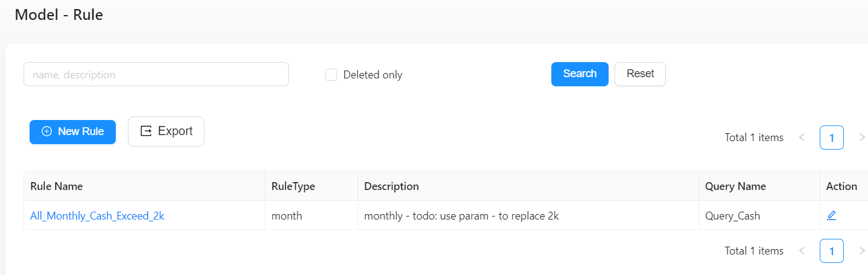Image resolution: width=868 pixels, height=275 pixels.
Task: Click the RuleType column header
Action: coord(293,186)
